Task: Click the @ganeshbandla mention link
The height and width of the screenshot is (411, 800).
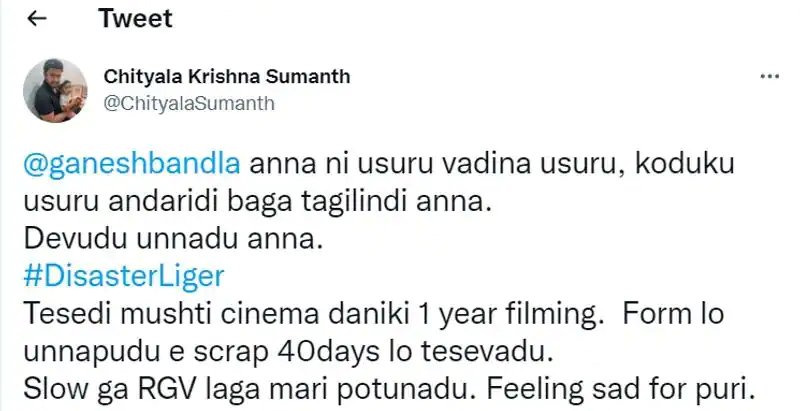Action: (132, 164)
